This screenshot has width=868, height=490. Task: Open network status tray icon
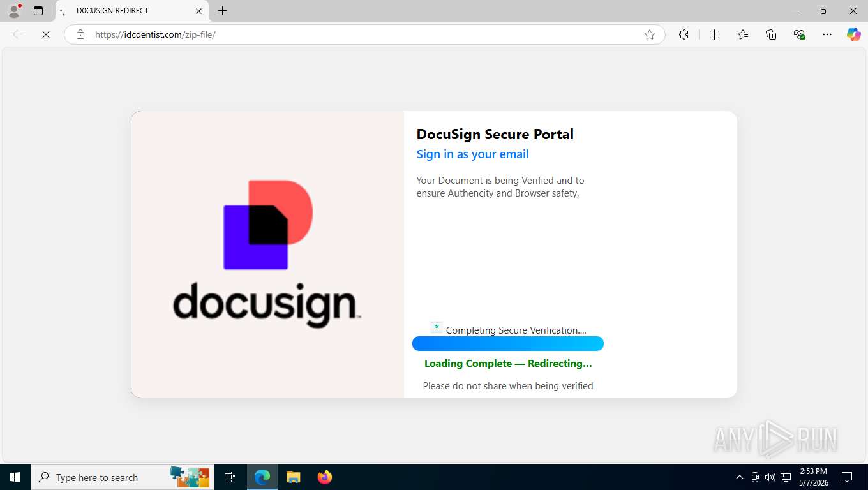pos(786,477)
